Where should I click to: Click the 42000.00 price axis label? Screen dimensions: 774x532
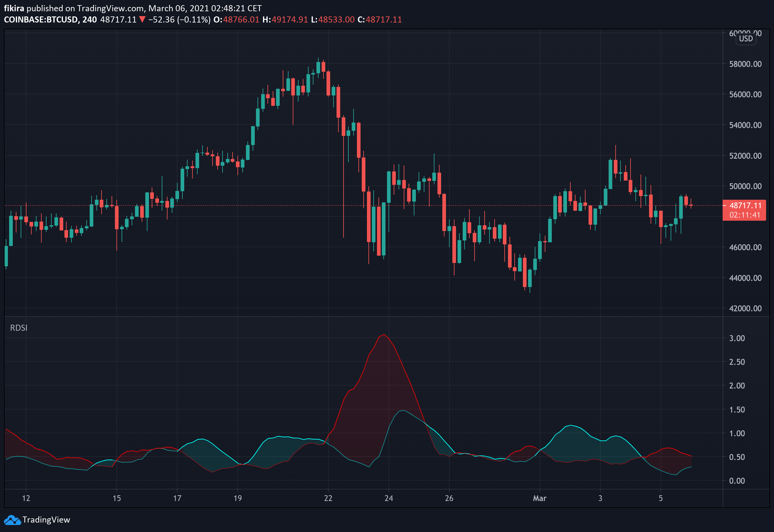click(x=745, y=308)
